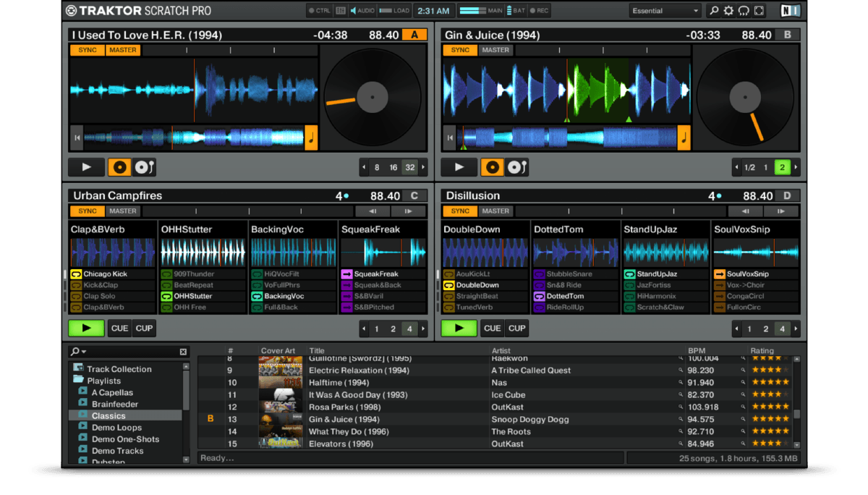Click CUE on Urban Campfires deck
This screenshot has width=868, height=495.
click(x=119, y=329)
